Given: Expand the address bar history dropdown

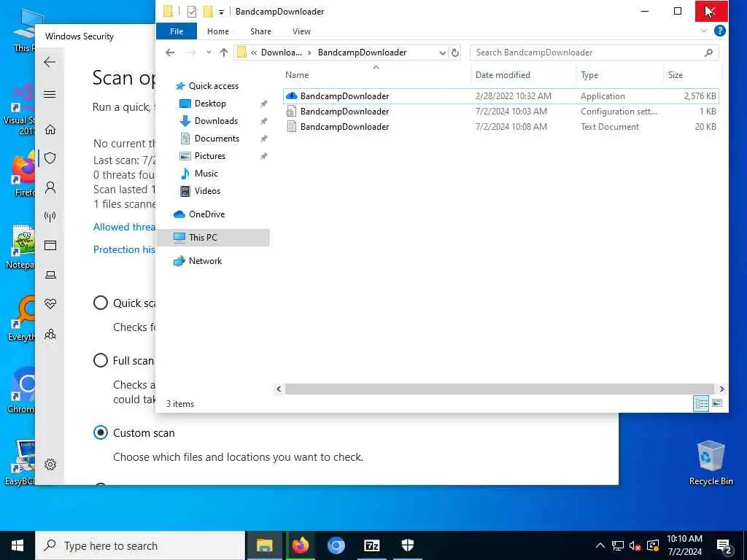Looking at the screenshot, I should coord(443,52).
